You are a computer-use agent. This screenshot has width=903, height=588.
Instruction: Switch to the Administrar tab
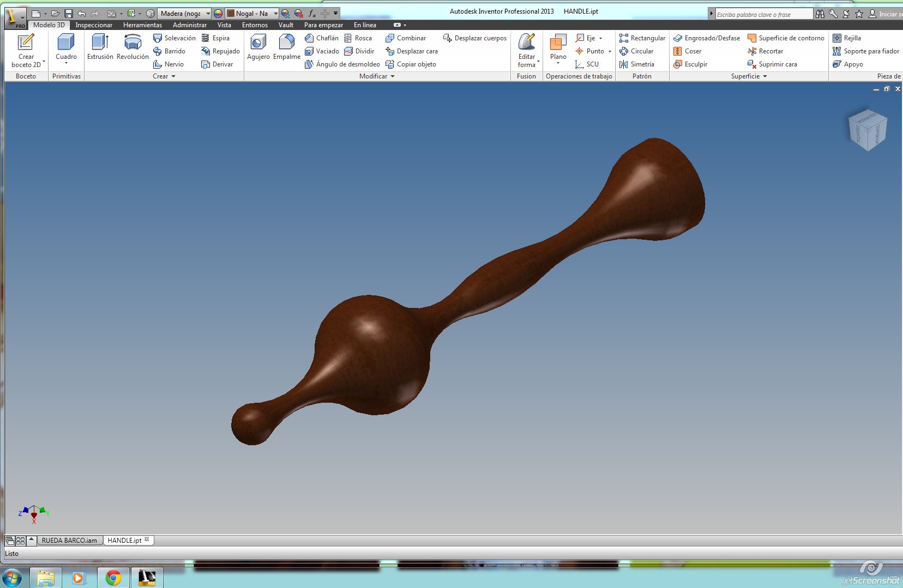pos(190,25)
